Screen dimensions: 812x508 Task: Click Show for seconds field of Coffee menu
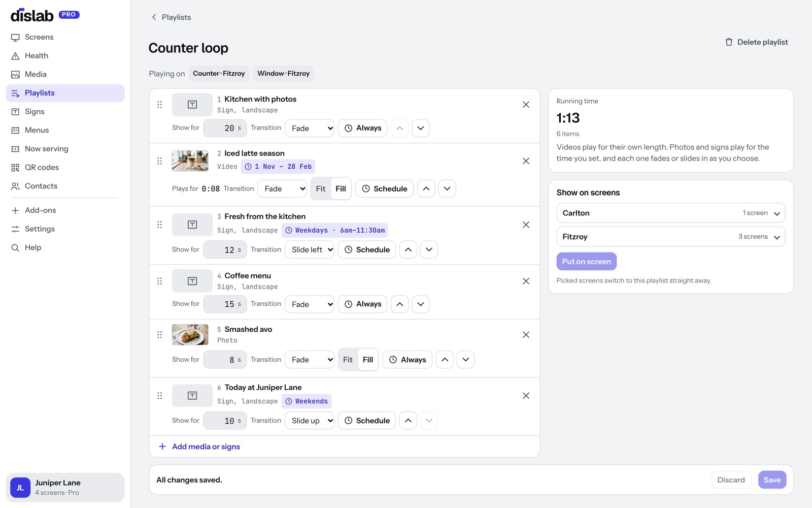click(225, 304)
